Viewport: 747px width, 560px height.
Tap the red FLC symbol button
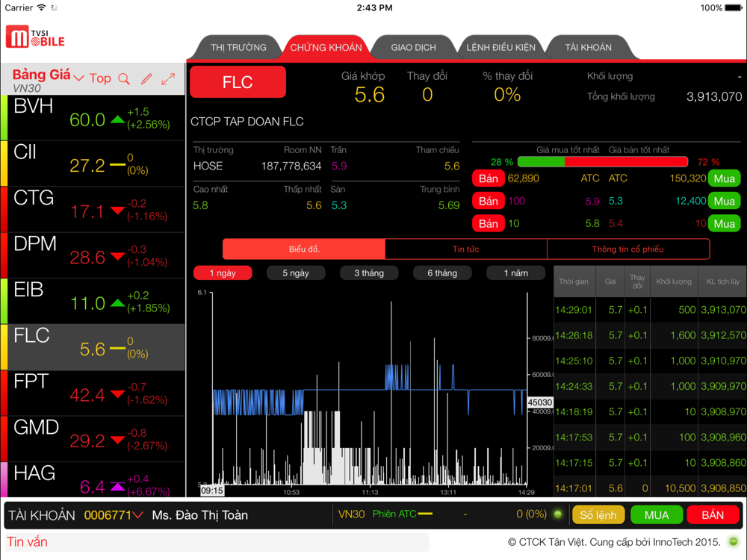coord(238,82)
